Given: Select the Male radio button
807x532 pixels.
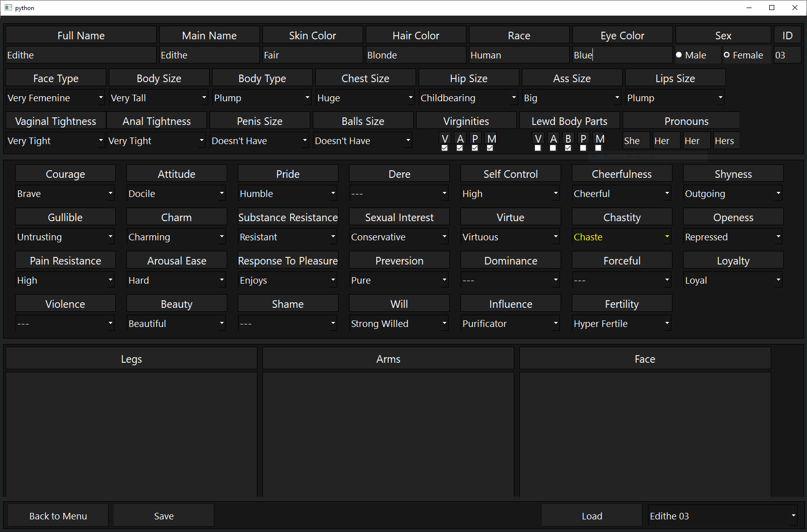Looking at the screenshot, I should (x=679, y=55).
